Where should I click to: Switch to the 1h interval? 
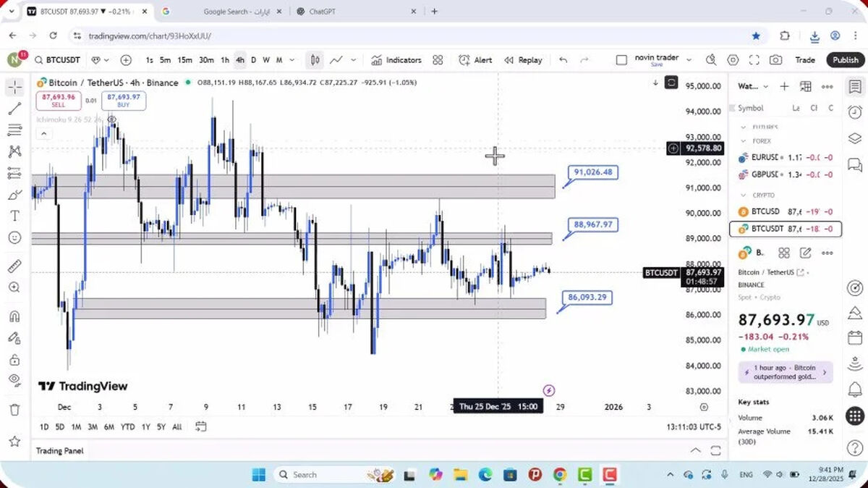[225, 60]
